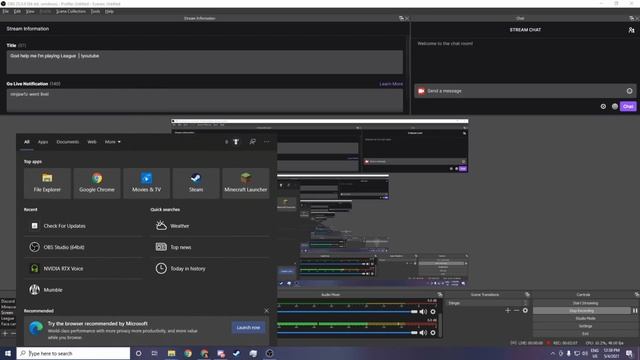
Task: Click the Go Live Notification text field
Action: (x=204, y=100)
